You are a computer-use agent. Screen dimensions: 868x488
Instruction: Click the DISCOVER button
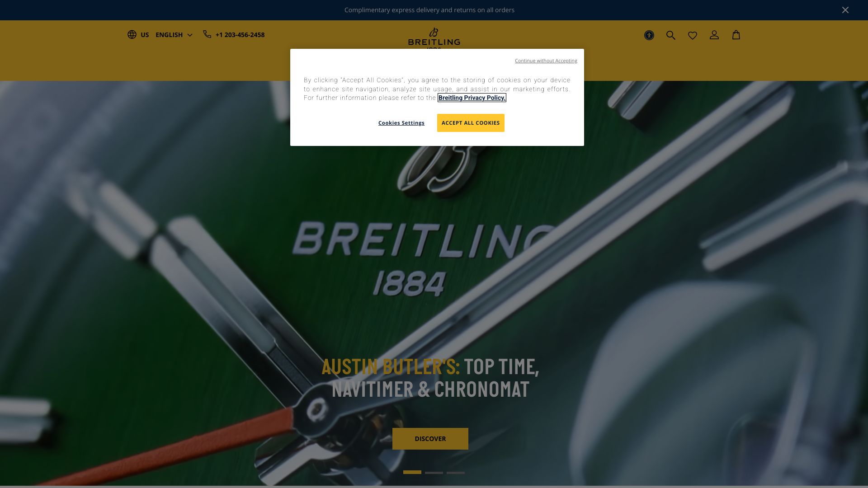pos(430,439)
